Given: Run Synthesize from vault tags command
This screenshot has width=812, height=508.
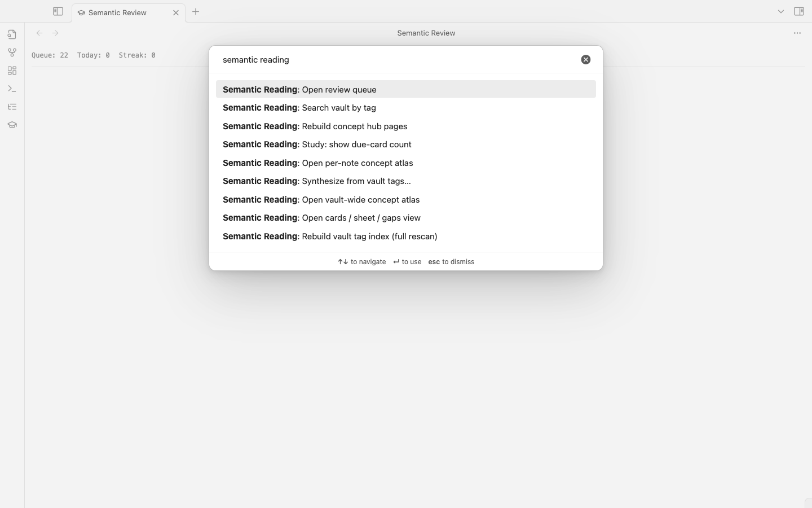Looking at the screenshot, I should pos(406,181).
